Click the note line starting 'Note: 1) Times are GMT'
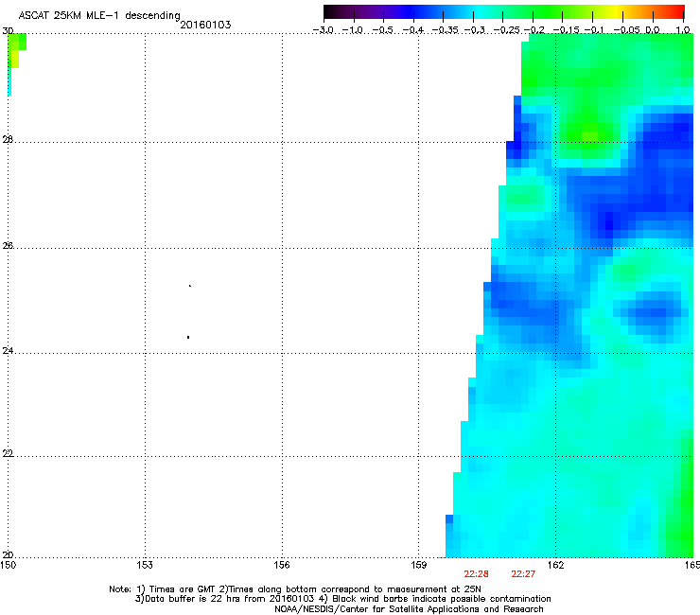Viewport: 700px width, 615px height. coord(294,589)
